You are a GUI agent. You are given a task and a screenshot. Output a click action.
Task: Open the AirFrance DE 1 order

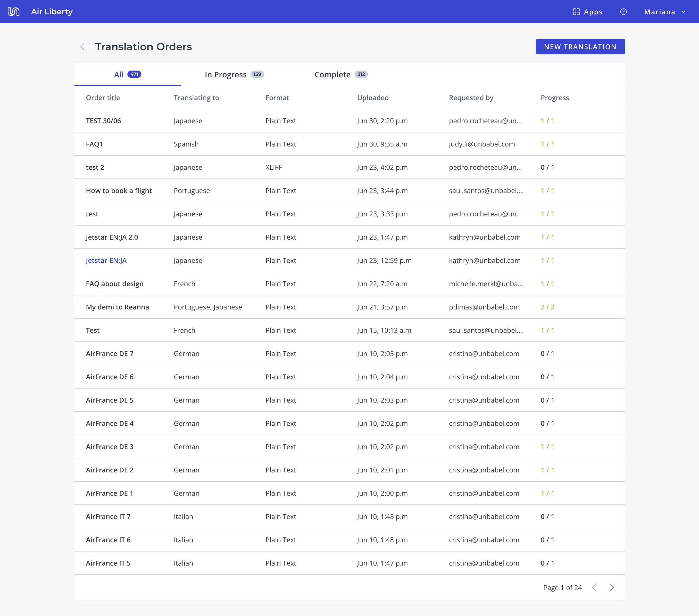(109, 493)
